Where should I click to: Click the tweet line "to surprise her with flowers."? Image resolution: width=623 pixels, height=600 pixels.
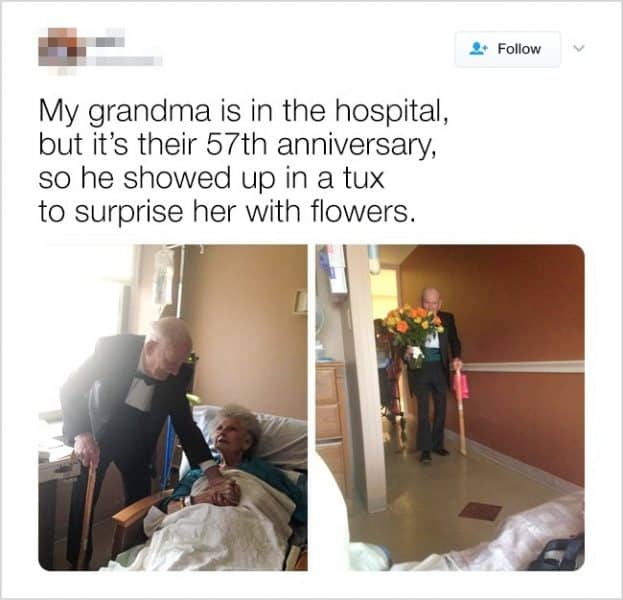point(227,212)
